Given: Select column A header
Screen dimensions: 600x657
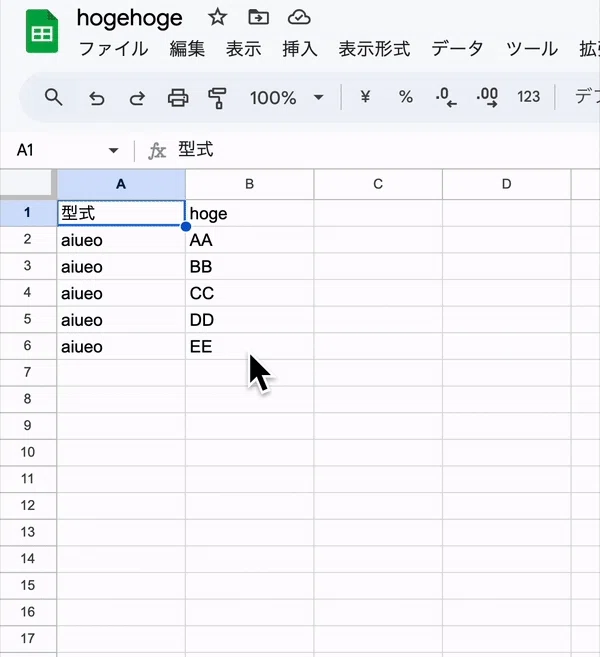Looking at the screenshot, I should pyautogui.click(x=121, y=184).
